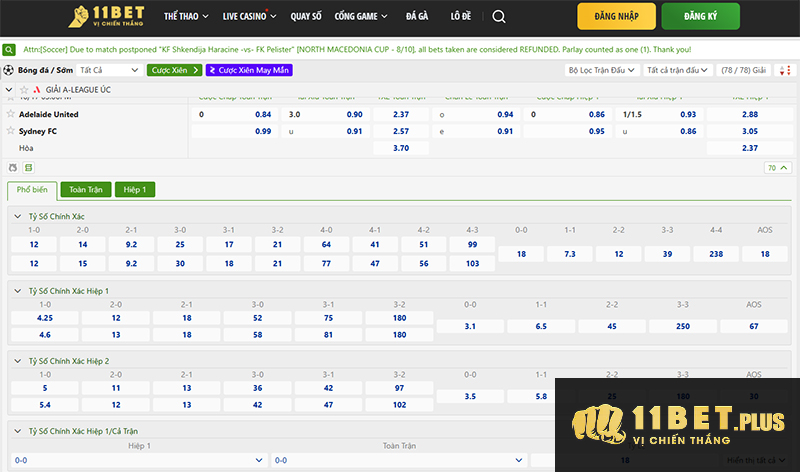The width and height of the screenshot is (800, 472).
Task: Open the Thể Thao menu
Action: pyautogui.click(x=183, y=17)
